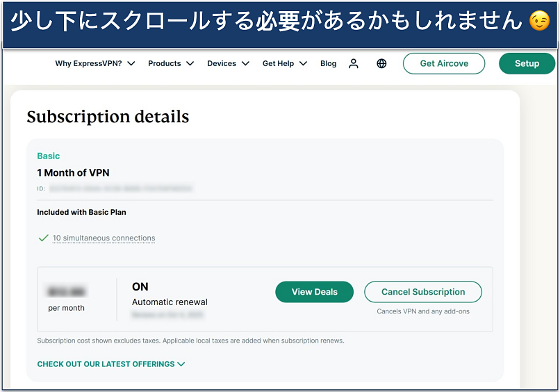Click the "Subscription details" heading
Viewport: 560px width, 392px height.
(108, 117)
